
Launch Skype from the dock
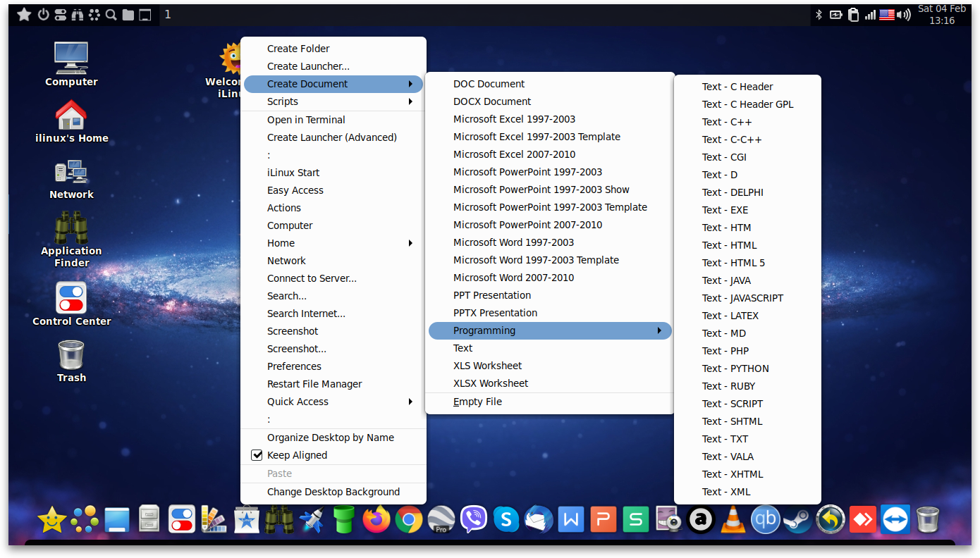click(506, 521)
